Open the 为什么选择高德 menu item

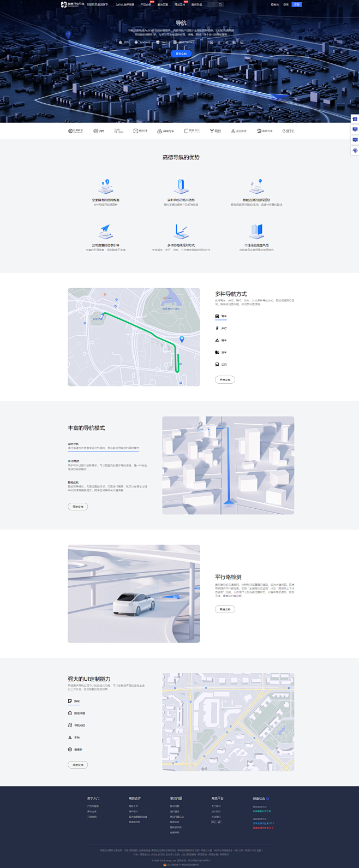pyautogui.click(x=124, y=4)
